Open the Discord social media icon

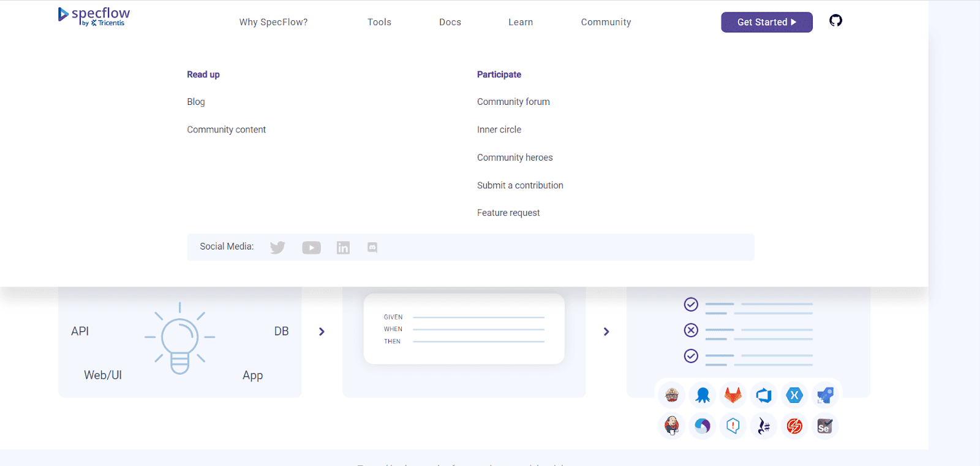tap(372, 248)
